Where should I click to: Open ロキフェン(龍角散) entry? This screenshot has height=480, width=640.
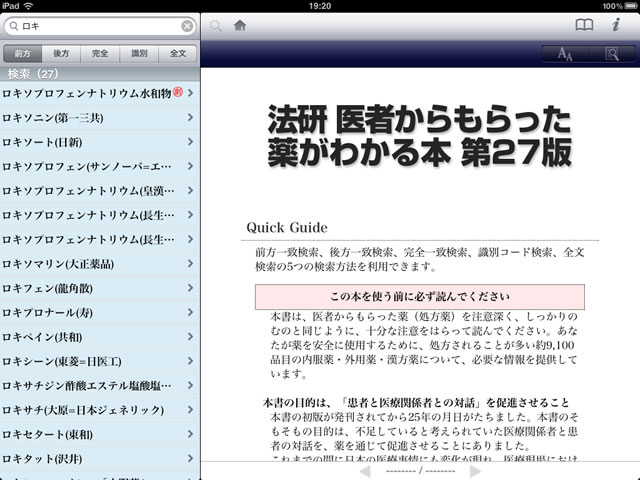point(100,289)
